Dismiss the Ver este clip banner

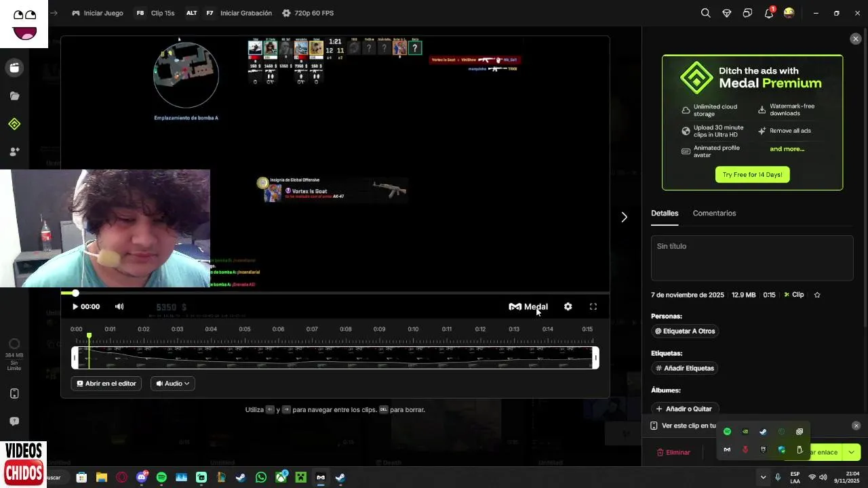click(x=856, y=426)
